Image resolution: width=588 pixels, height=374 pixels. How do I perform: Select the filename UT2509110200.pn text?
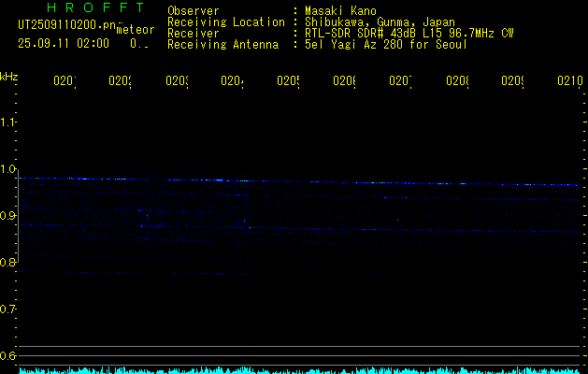click(x=67, y=25)
